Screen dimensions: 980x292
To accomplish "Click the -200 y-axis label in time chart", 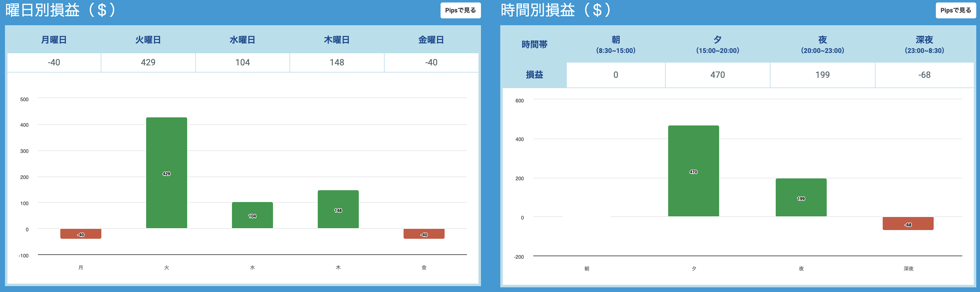I will [519, 257].
